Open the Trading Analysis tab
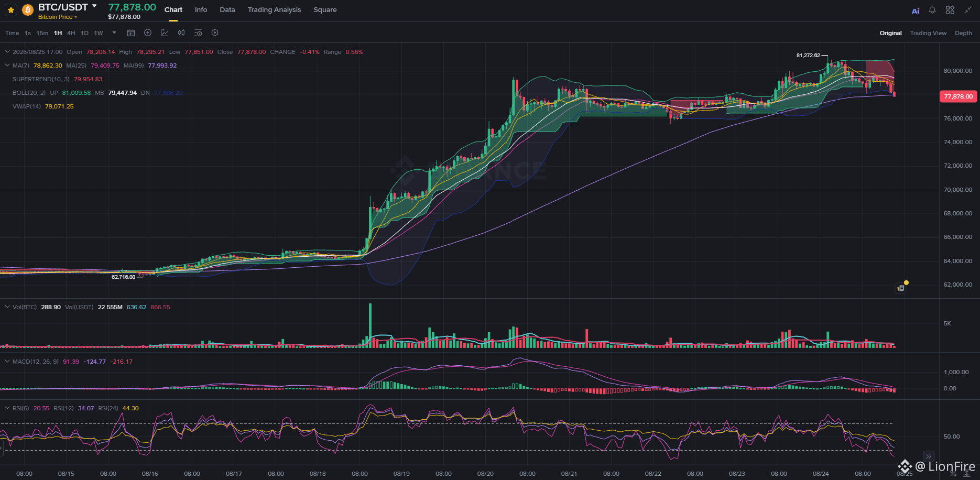The width and height of the screenshot is (980, 480). [274, 10]
